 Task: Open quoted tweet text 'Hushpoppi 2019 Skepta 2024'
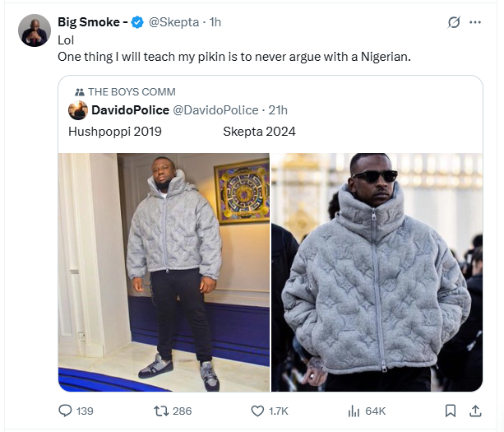point(181,132)
